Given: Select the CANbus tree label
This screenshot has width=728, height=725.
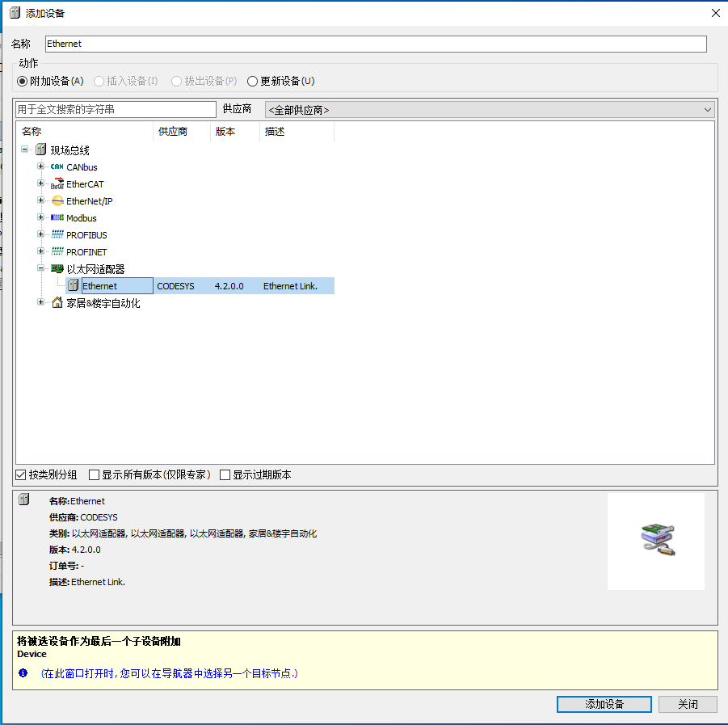Looking at the screenshot, I should click(x=82, y=167).
